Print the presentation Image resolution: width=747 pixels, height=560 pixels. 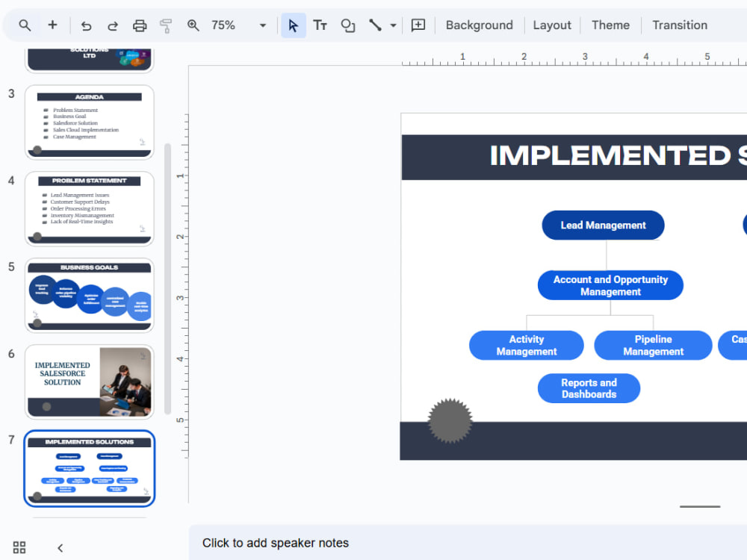140,25
